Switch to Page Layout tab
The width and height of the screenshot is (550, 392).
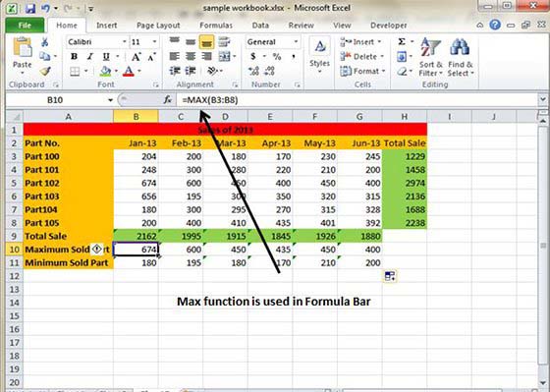click(158, 26)
